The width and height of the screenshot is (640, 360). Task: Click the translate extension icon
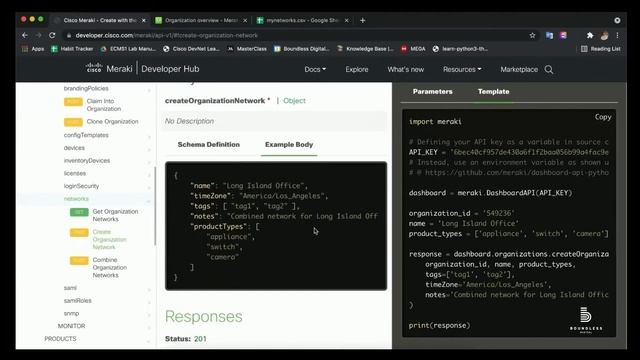pos(549,36)
